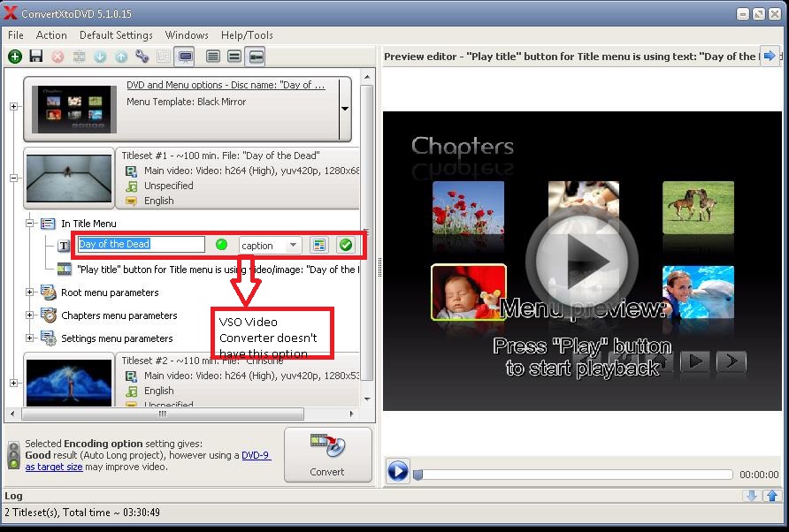Click the tree panel horizontal scrollbar
Screen dimensions: 789x532
163,414
